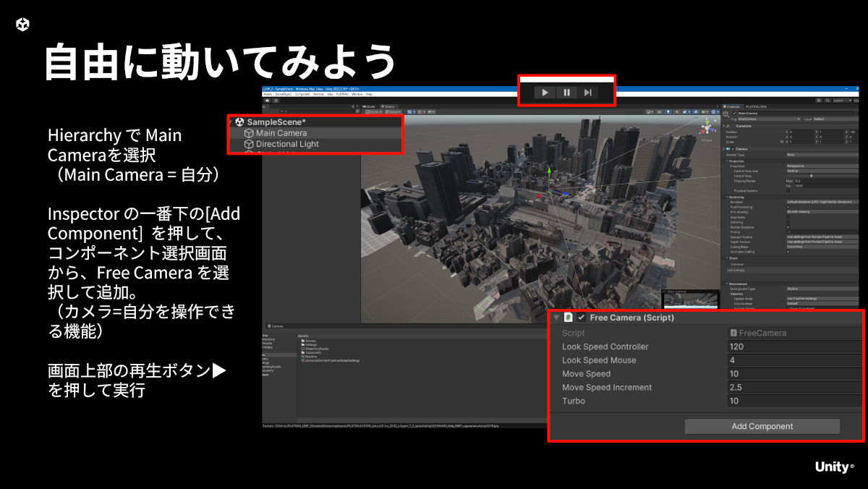Open the PLATEAU menu in menu bar

click(344, 94)
